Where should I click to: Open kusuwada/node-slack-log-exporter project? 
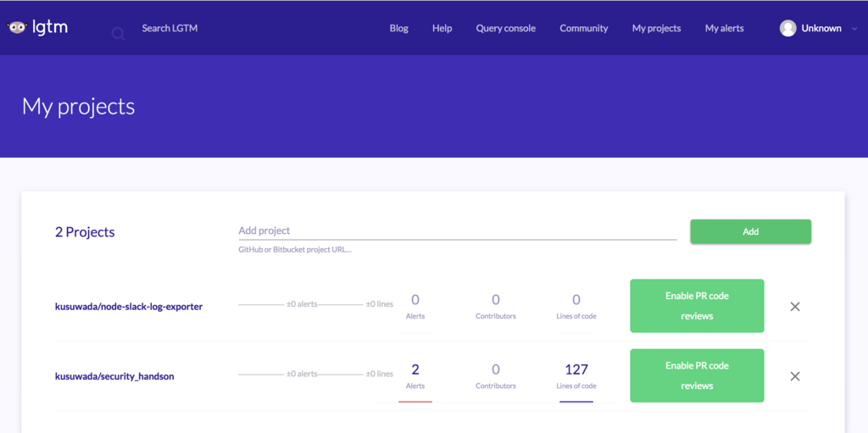pyautogui.click(x=129, y=306)
